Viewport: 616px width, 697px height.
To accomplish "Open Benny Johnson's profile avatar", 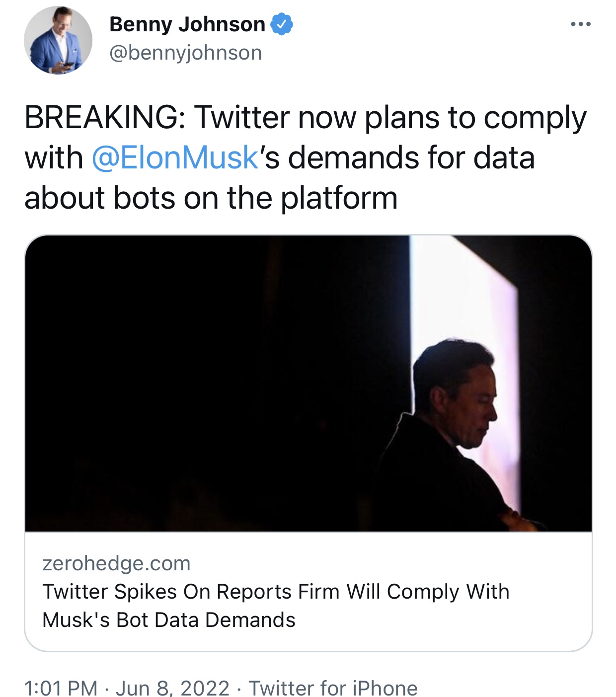I will (x=58, y=40).
